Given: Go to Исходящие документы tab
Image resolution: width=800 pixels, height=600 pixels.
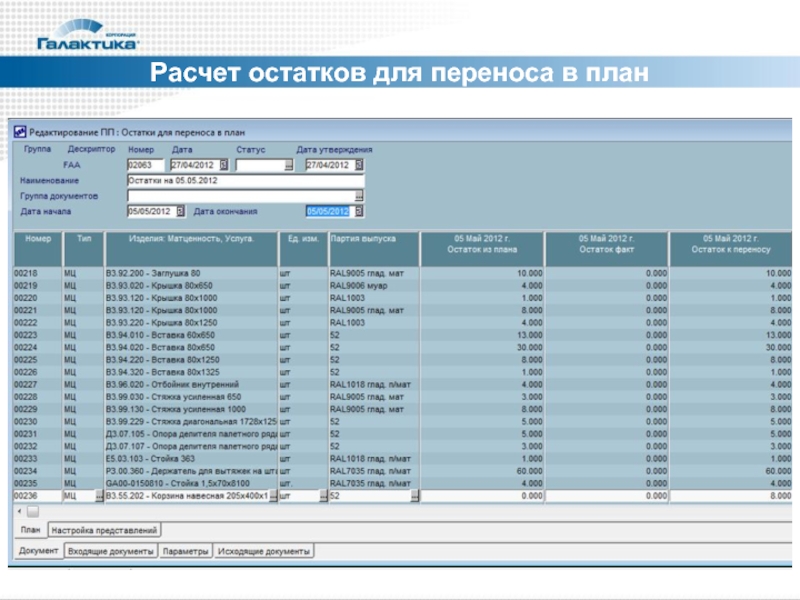Looking at the screenshot, I should coord(264,551).
